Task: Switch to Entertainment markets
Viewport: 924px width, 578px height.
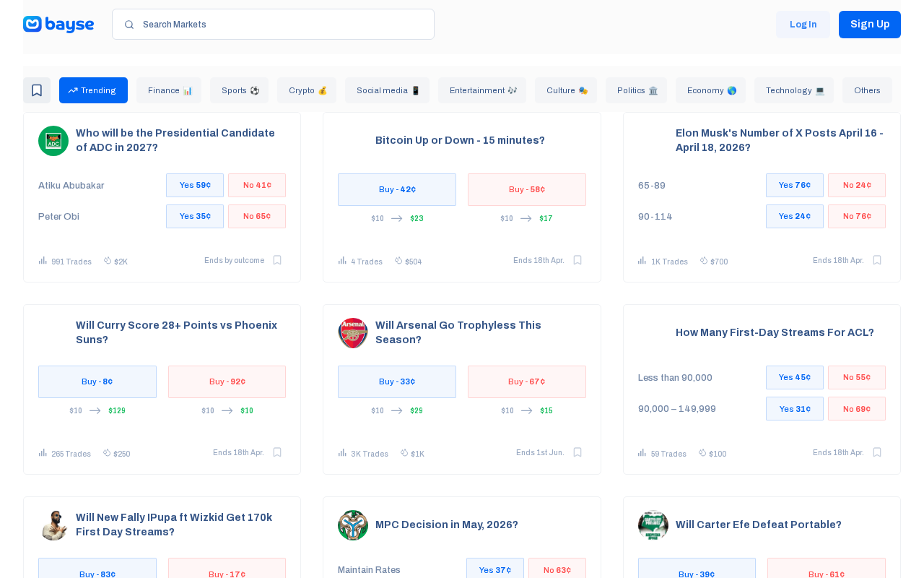Action: 482,90
